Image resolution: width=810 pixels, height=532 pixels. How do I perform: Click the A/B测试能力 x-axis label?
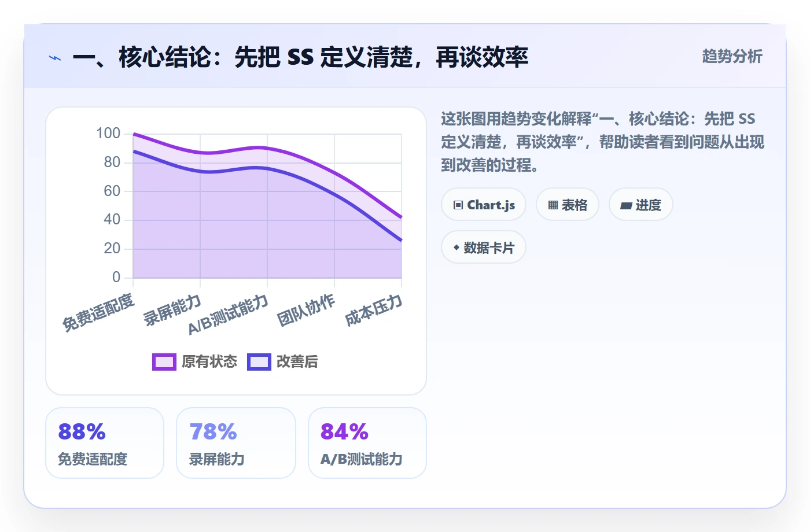click(x=229, y=315)
